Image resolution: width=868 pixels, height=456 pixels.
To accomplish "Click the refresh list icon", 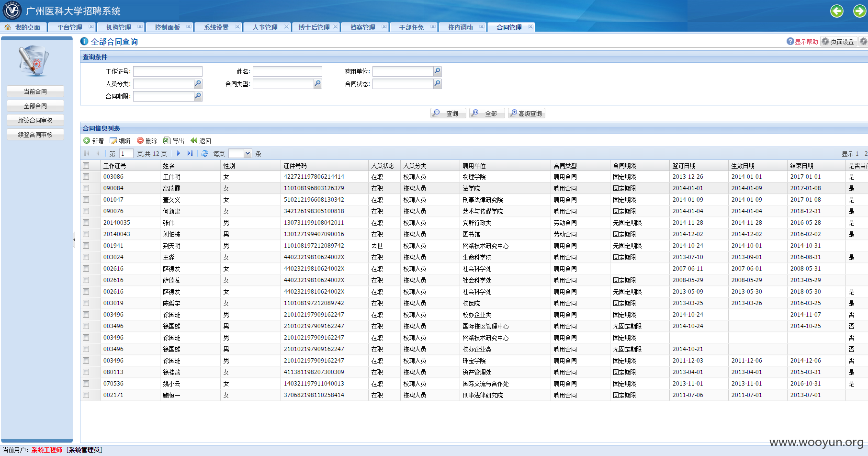I will [x=205, y=153].
